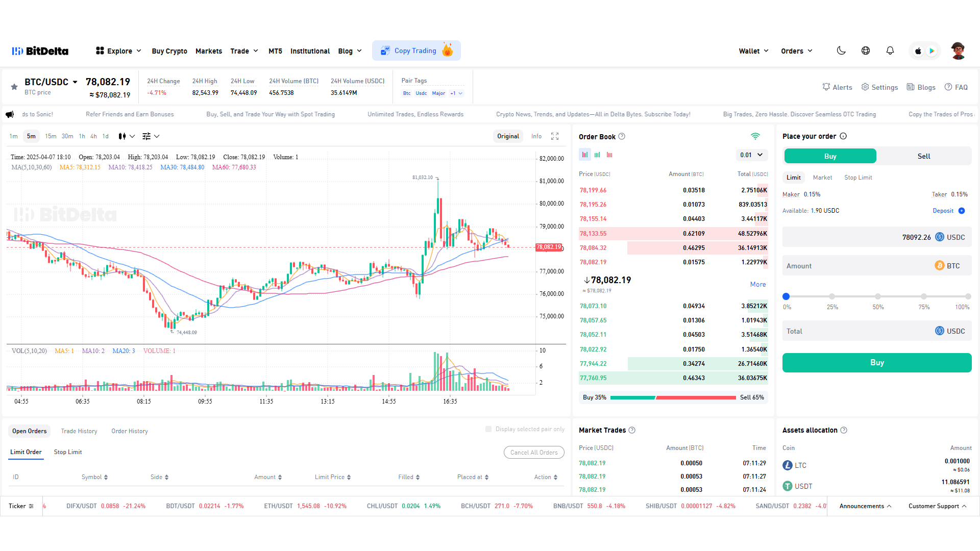
Task: Select 1h chart timeframe
Action: [82, 136]
